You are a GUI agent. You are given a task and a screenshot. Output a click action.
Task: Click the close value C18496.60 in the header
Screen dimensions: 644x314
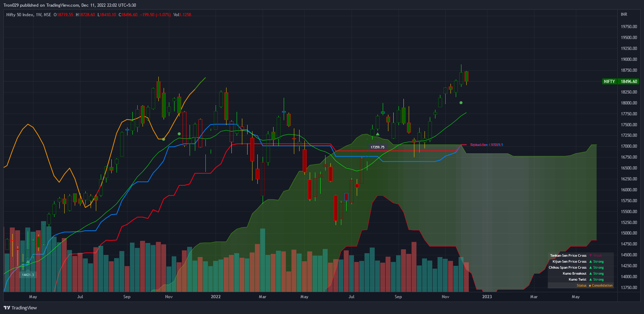pos(128,15)
